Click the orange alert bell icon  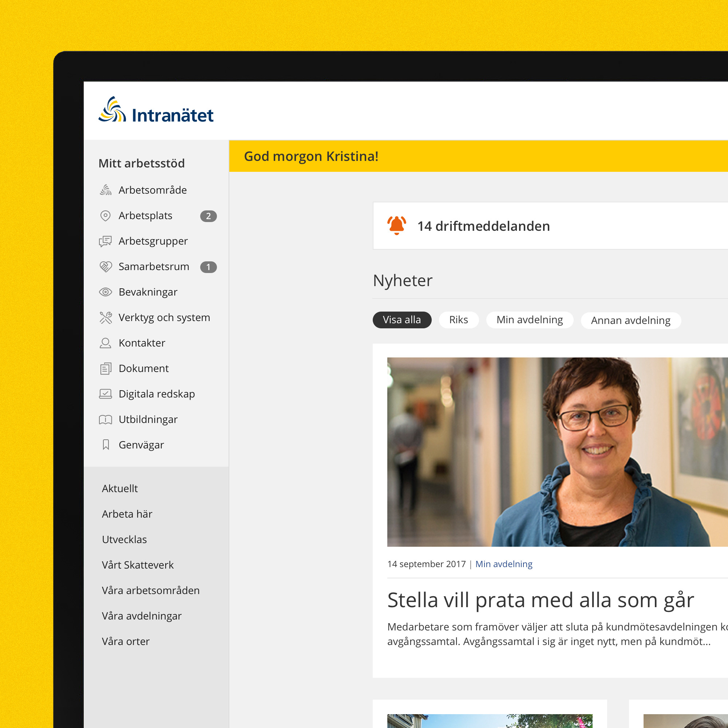tap(397, 225)
